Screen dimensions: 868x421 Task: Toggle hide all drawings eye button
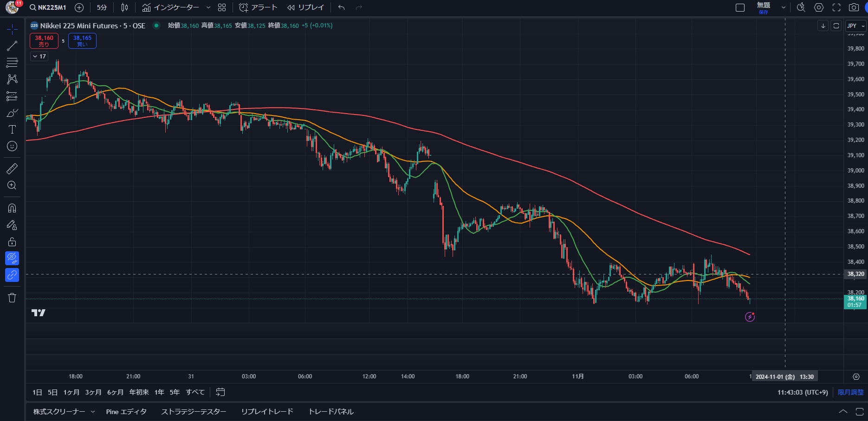[x=12, y=258]
